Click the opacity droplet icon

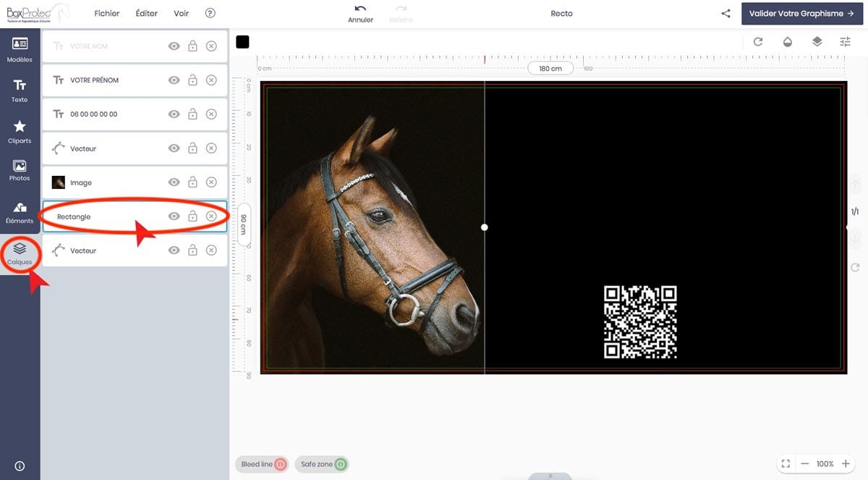click(x=788, y=42)
